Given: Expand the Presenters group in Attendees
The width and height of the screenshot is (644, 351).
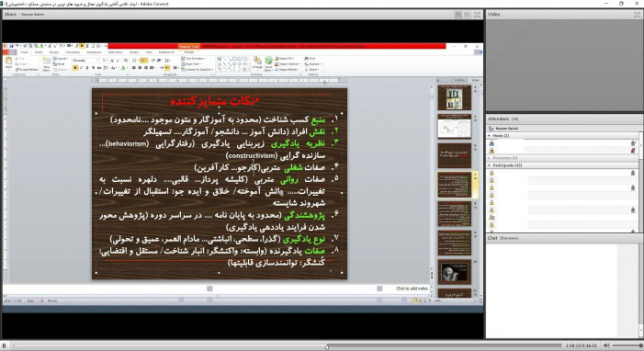Looking at the screenshot, I should point(489,158).
